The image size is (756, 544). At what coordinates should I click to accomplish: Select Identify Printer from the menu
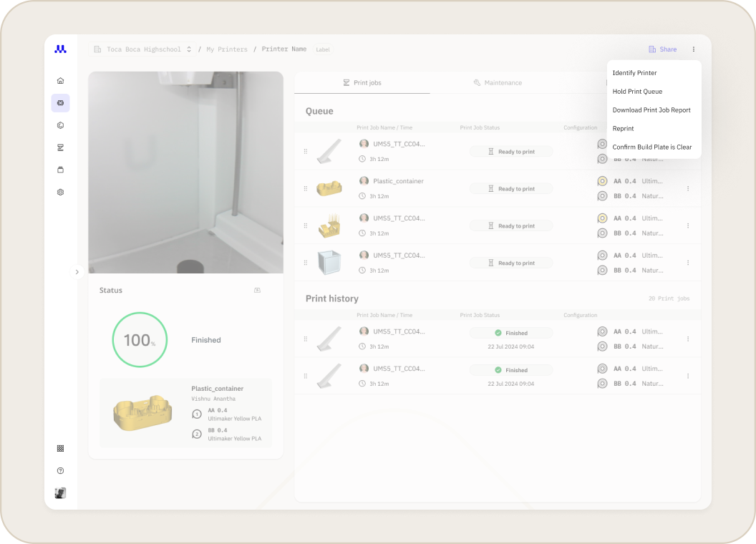[634, 73]
